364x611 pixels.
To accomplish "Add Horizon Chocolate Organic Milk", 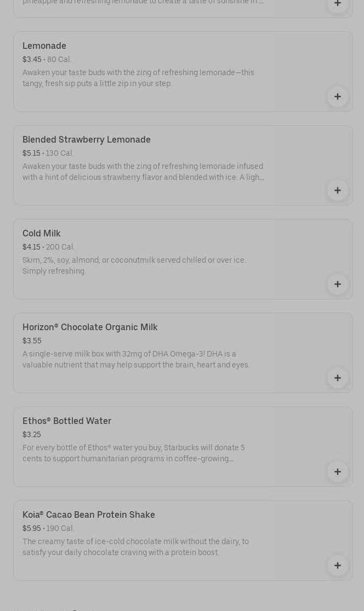I will pos(337,378).
